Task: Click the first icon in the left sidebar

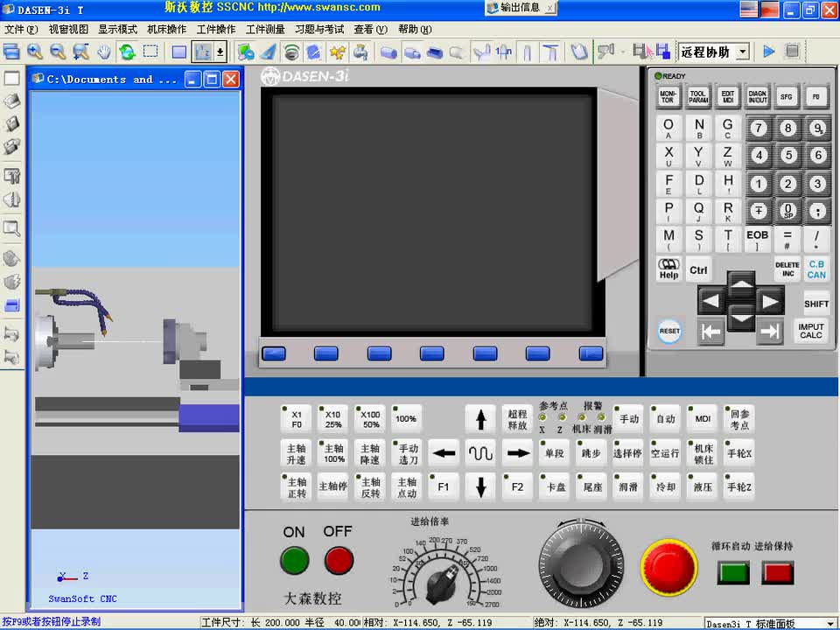Action: (x=11, y=79)
